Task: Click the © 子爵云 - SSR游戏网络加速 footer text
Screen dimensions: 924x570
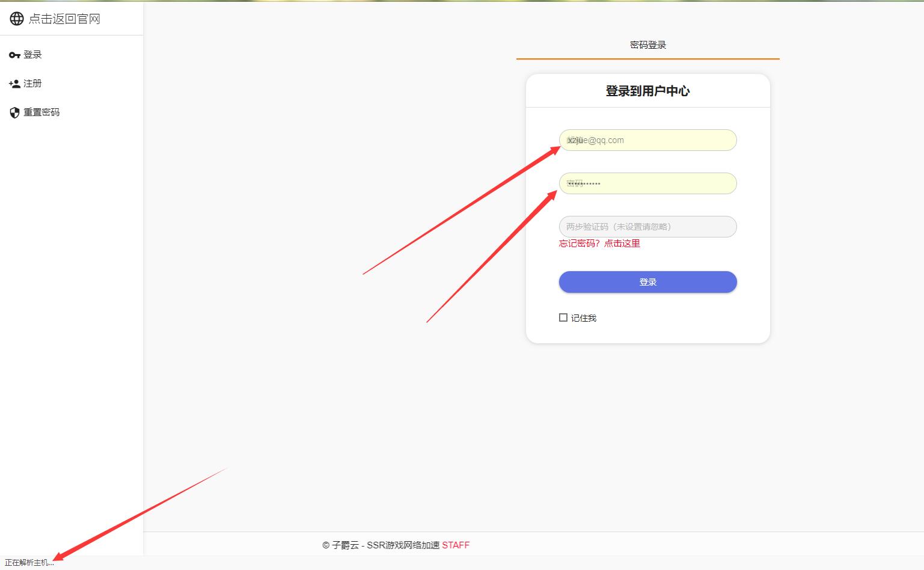Action: (x=381, y=545)
